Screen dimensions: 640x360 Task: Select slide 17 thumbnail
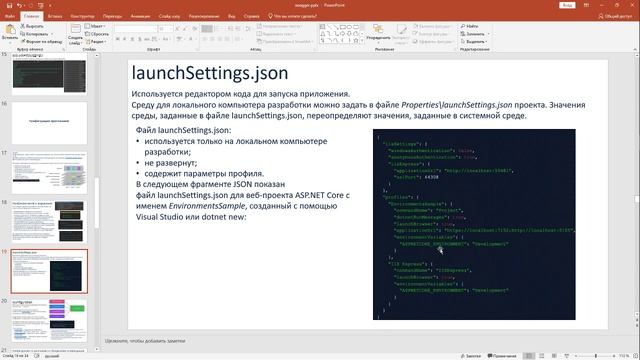click(x=49, y=173)
